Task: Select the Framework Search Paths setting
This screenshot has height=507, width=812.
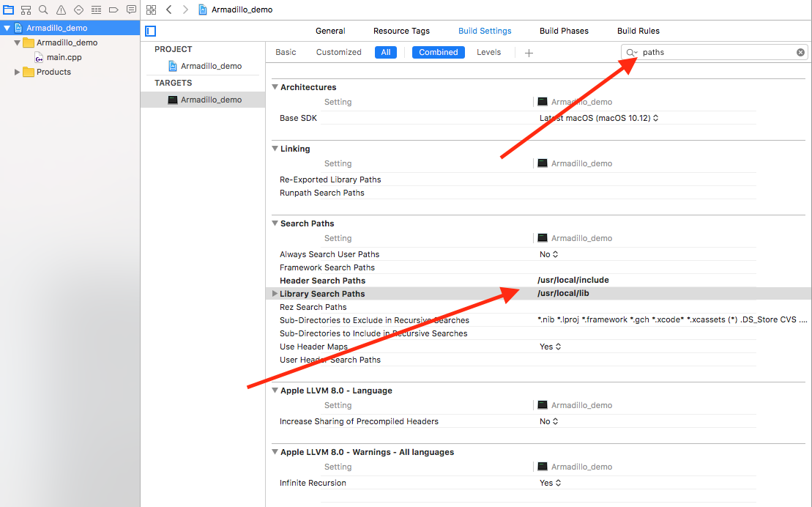Action: (327, 267)
